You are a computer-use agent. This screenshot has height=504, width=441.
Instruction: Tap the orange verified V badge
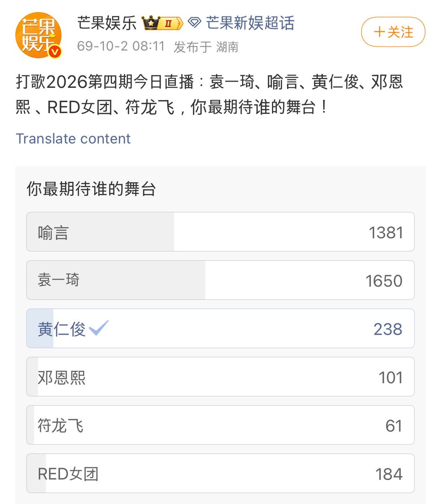coord(55,52)
